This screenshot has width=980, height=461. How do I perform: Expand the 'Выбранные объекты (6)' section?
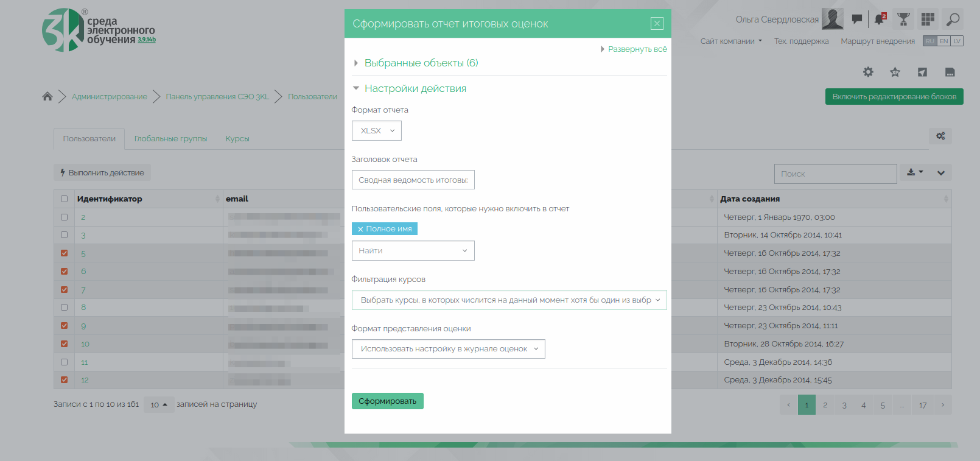click(421, 63)
